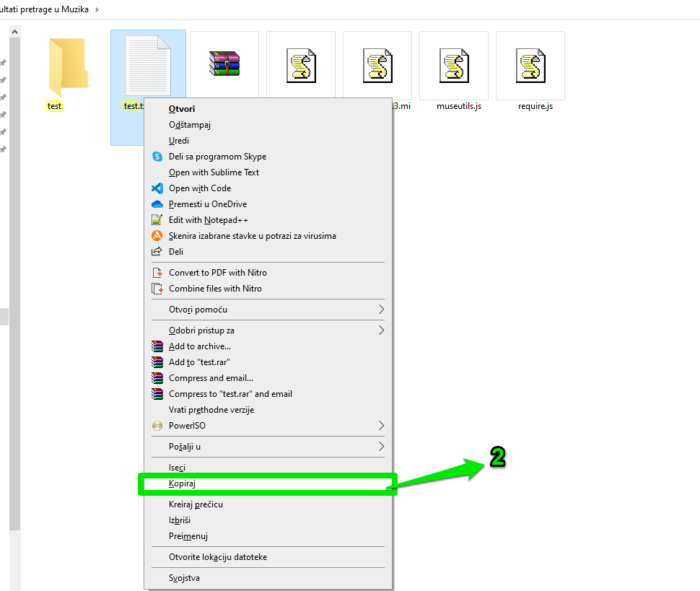The image size is (700, 591).
Task: Click the WinRAR icon beside Add to archive
Action: (x=157, y=346)
